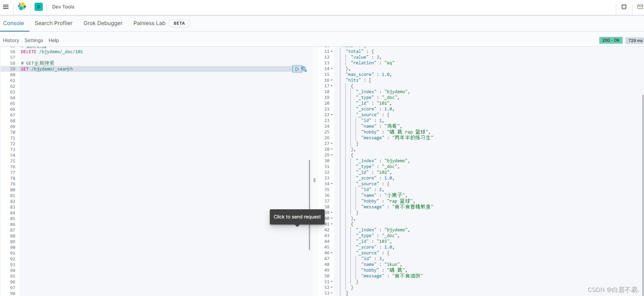Collapse "_source" fold at line 34
This screenshot has height=296, width=644.
(x=332, y=184)
